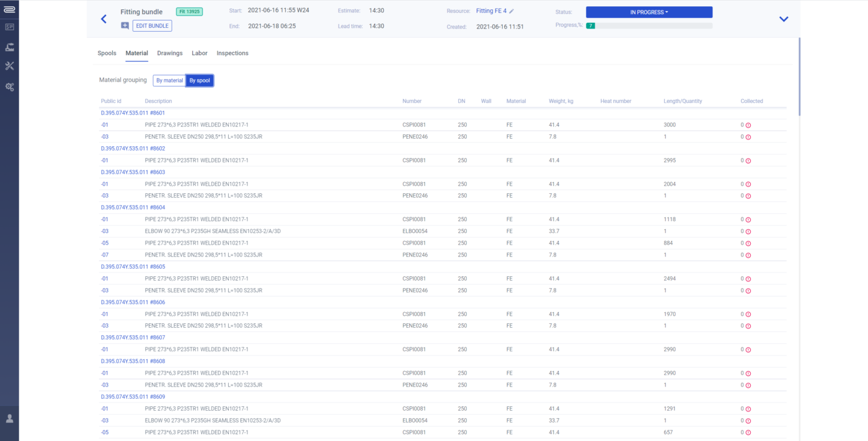Click the pencil icon next to Fitting FE 4

tap(512, 11)
